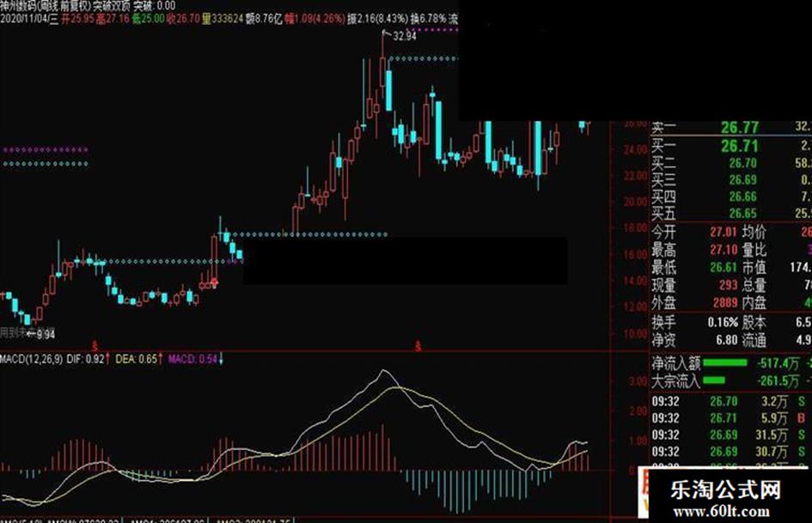
Task: Click the purple MACD: 0.54 value
Action: point(192,359)
